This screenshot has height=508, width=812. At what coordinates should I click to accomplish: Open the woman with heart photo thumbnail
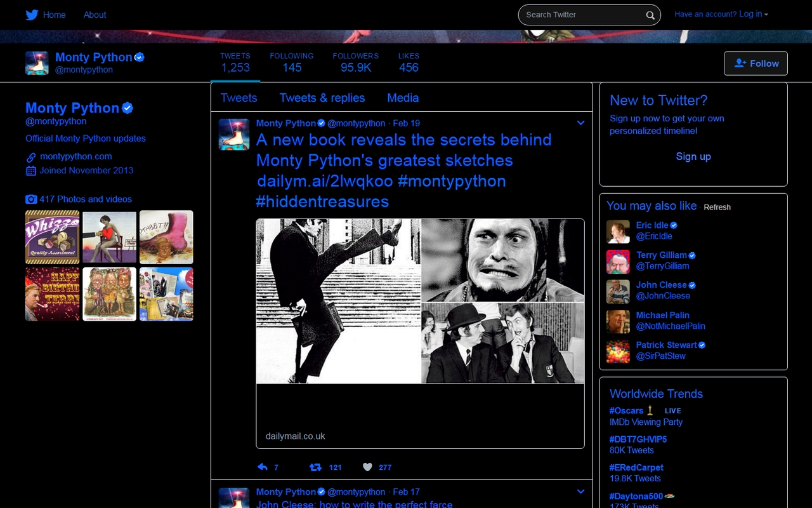(x=109, y=237)
